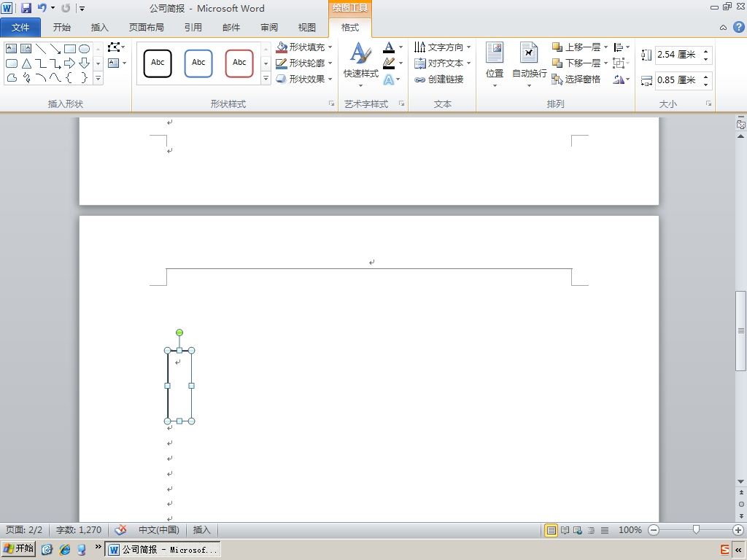Apply the red outline Abc style
Screen dimensions: 747x560
pyautogui.click(x=239, y=63)
